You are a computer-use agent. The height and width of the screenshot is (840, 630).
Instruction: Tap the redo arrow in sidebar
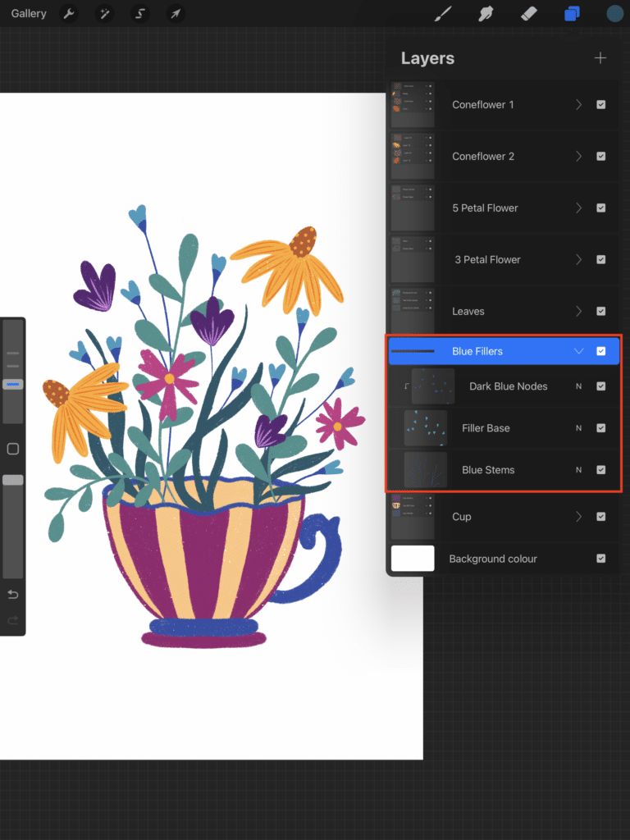[x=13, y=620]
